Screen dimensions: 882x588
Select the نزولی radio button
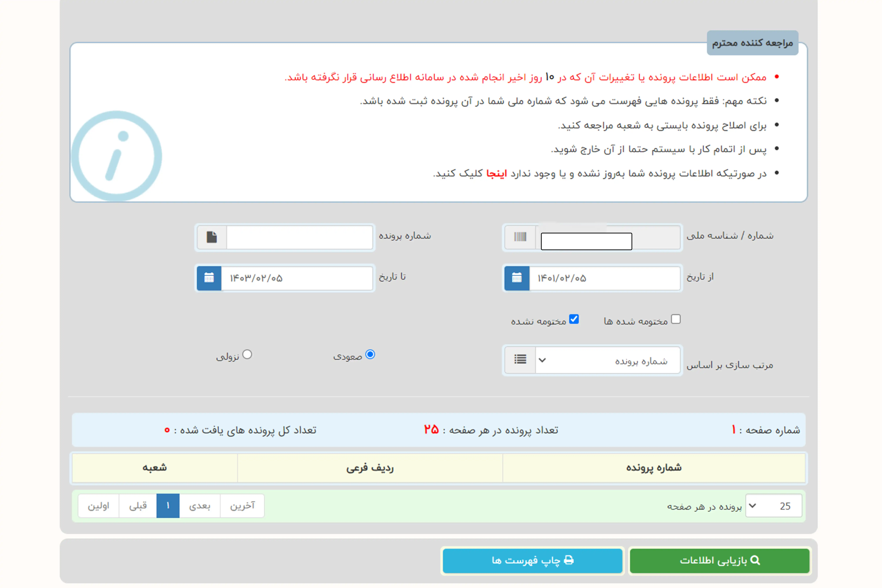[x=247, y=354]
